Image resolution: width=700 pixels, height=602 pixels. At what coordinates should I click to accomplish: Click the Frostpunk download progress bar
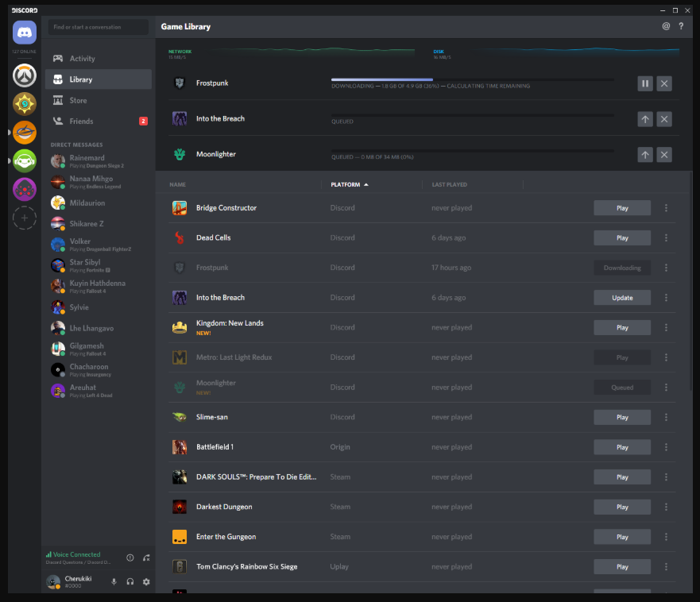coord(473,79)
